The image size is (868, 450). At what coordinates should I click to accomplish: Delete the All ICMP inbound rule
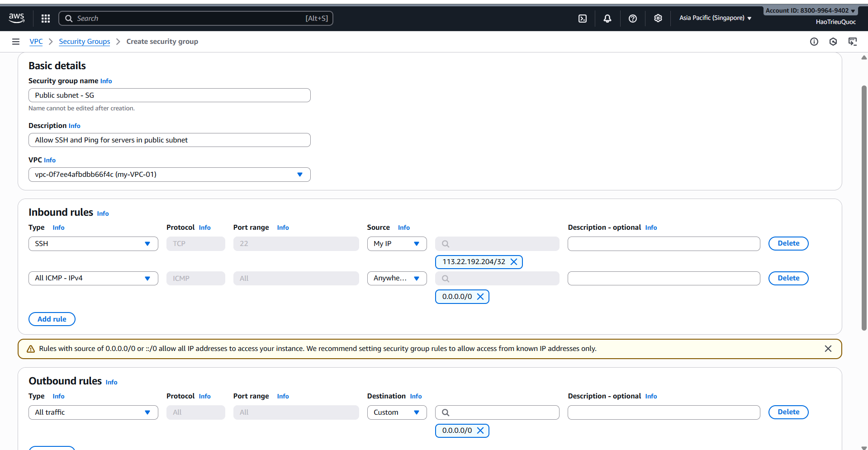click(788, 278)
